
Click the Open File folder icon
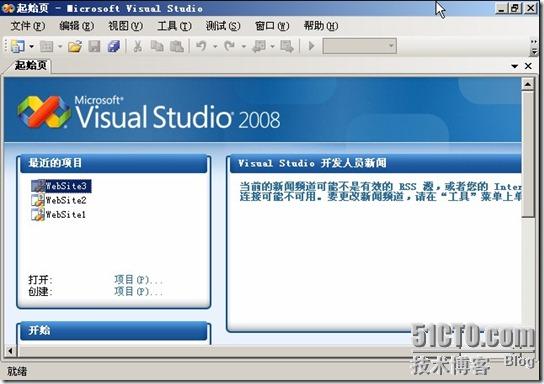(x=75, y=46)
